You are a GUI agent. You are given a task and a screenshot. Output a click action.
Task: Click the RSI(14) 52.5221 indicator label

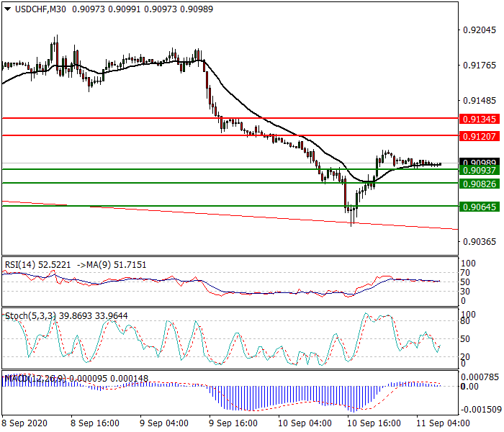(x=37, y=265)
